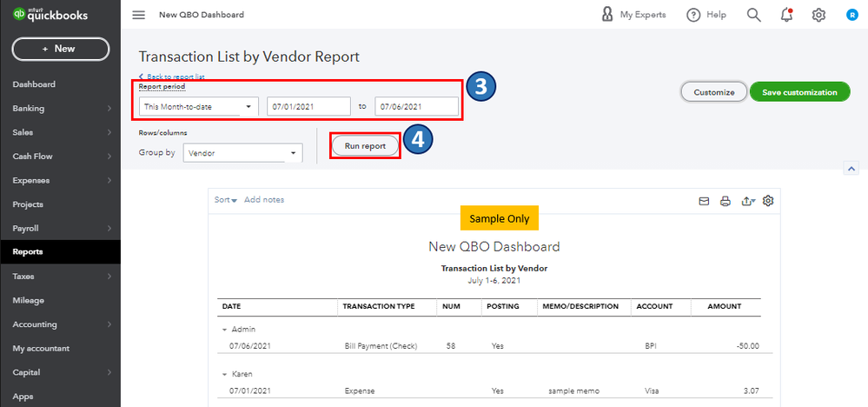
Task: Open the settings gear in header
Action: [x=818, y=15]
